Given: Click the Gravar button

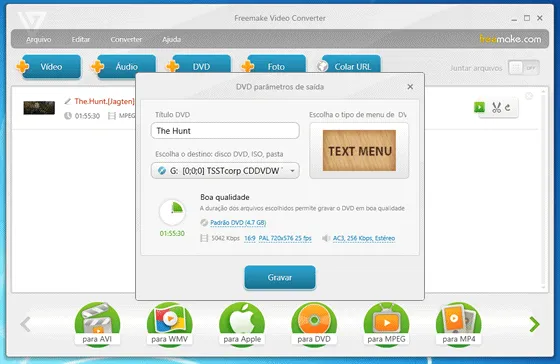Looking at the screenshot, I should tap(280, 277).
